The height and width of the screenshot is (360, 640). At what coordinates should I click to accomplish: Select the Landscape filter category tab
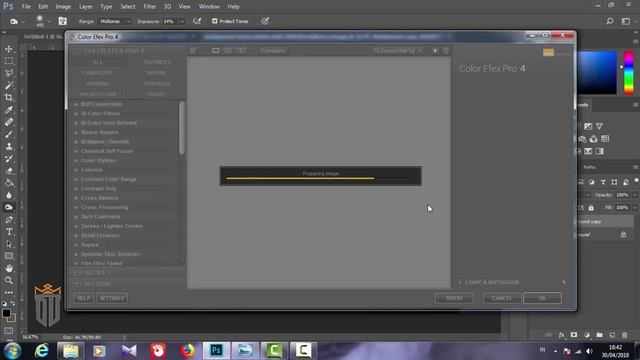click(97, 73)
